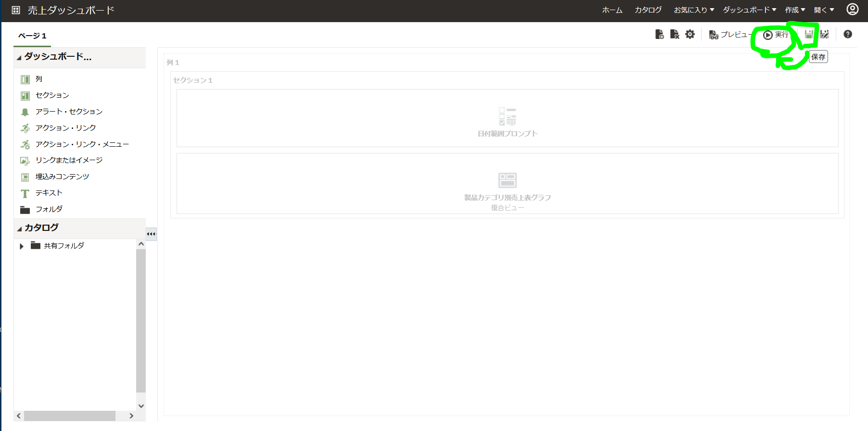Select the セクション label in objects list
Image resolution: width=868 pixels, height=431 pixels.
click(52, 95)
